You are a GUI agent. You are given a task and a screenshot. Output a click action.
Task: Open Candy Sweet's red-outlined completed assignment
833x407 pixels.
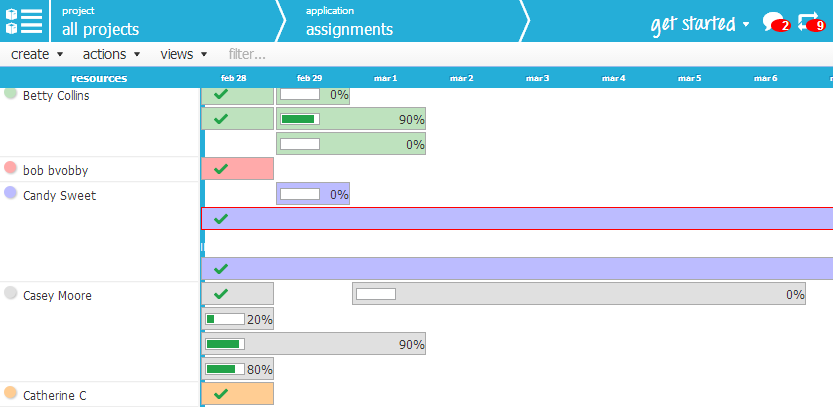coord(517,218)
